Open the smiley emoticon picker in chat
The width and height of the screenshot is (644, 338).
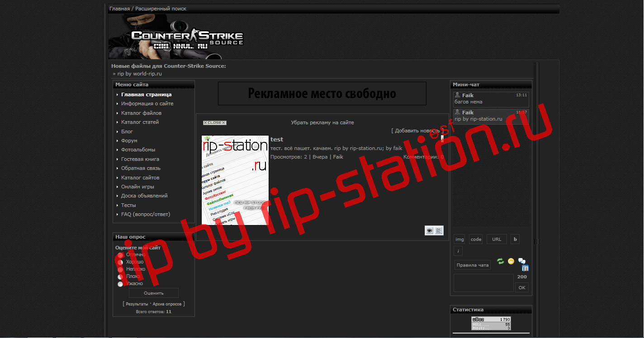(511, 261)
